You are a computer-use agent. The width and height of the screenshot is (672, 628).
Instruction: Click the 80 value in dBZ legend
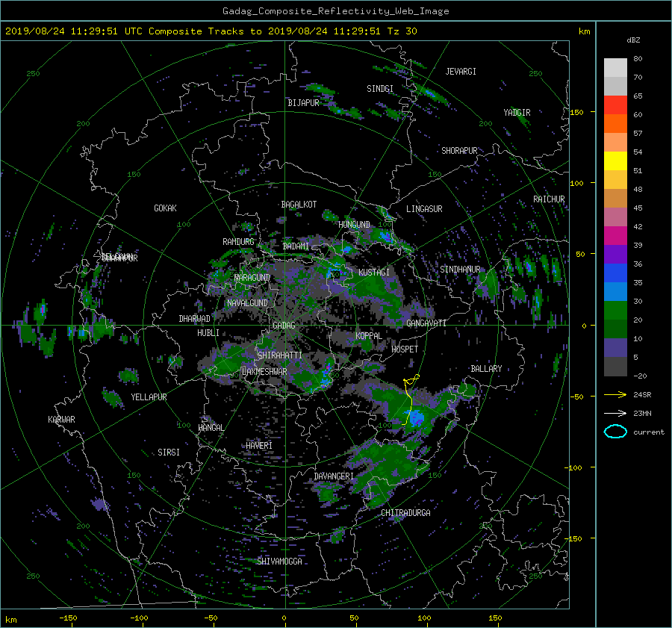point(638,59)
